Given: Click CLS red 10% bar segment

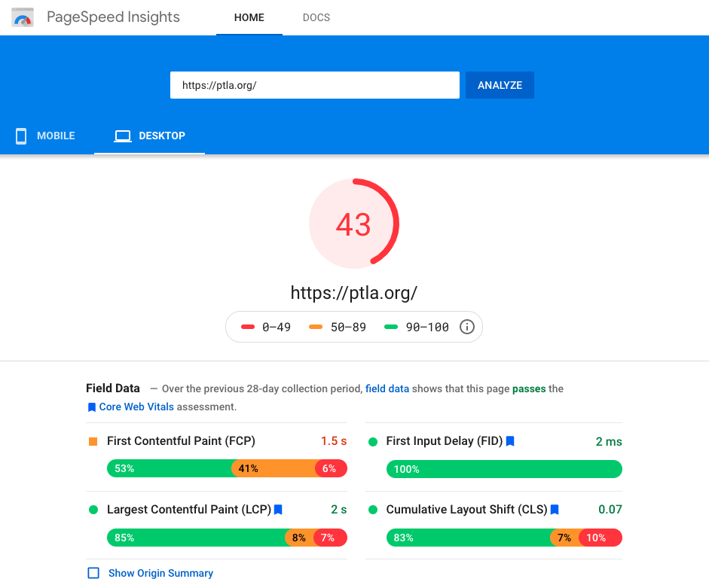Looking at the screenshot, I should [x=601, y=538].
